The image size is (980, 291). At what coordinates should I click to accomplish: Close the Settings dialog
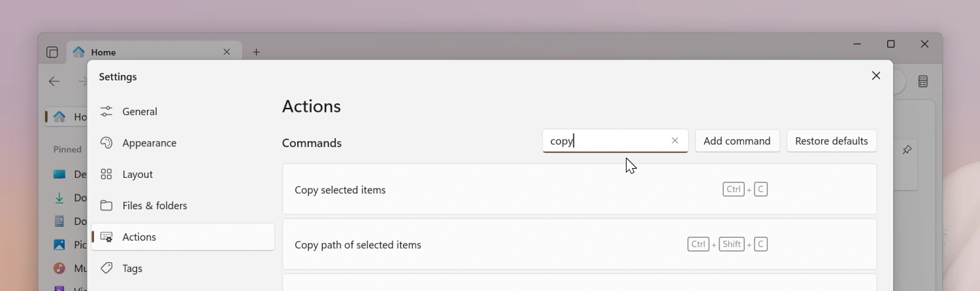click(x=876, y=76)
